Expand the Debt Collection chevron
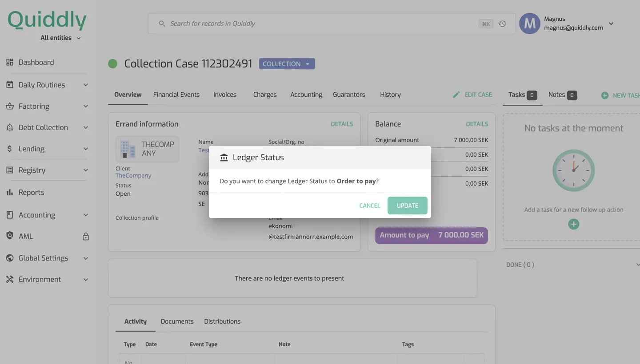Image resolution: width=640 pixels, height=364 pixels. tap(86, 127)
